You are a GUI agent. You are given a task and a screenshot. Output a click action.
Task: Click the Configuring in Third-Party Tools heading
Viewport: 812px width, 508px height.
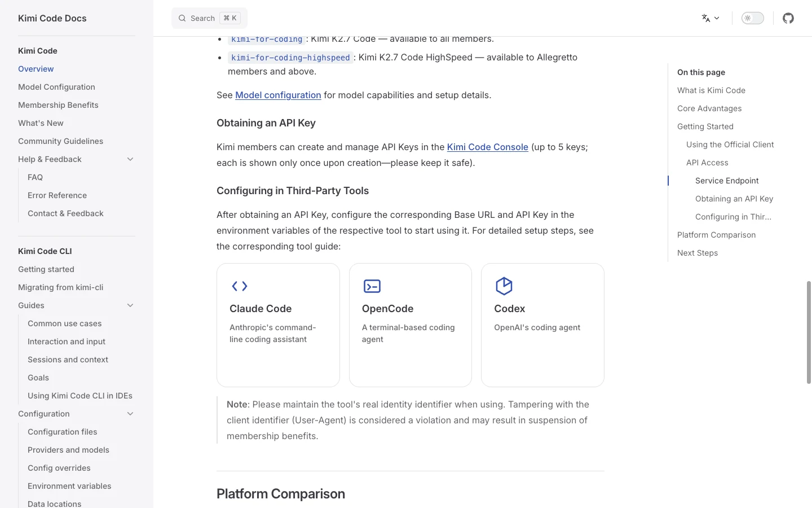(x=293, y=191)
